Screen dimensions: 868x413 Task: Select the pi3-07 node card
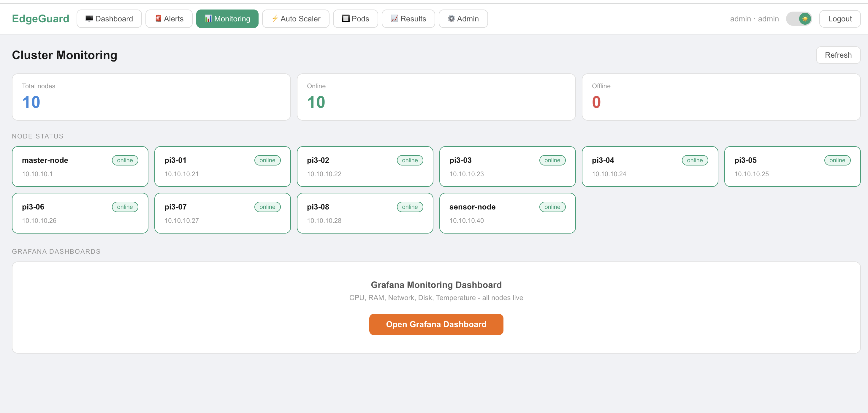click(222, 213)
